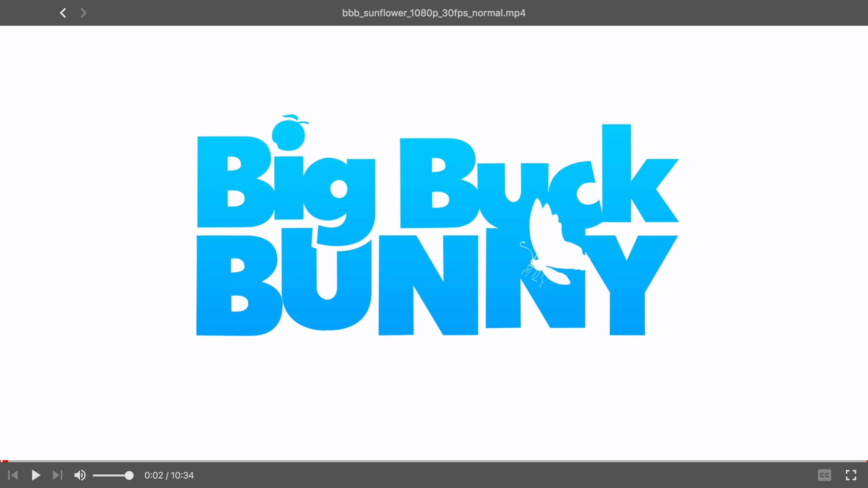Go forward with the right chevron
This screenshot has height=488, width=868.
[x=83, y=13]
